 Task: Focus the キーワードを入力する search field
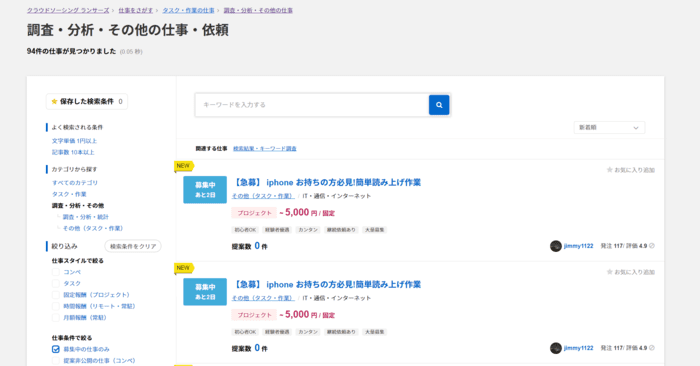(312, 105)
